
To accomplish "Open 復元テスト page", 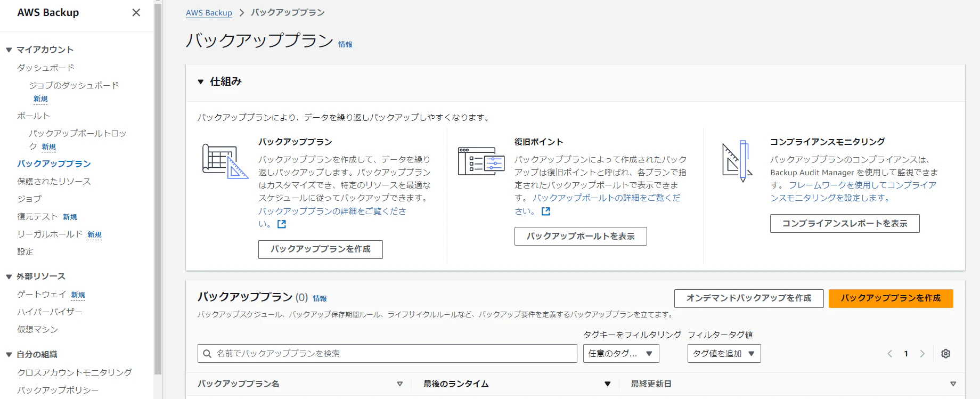I will click(38, 216).
